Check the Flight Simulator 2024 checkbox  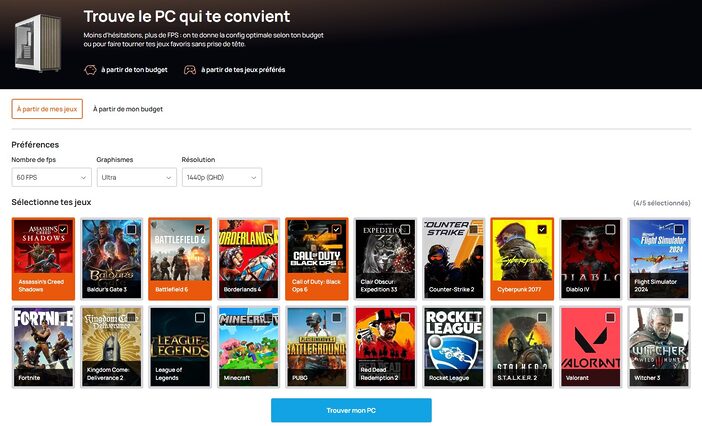pyautogui.click(x=679, y=230)
